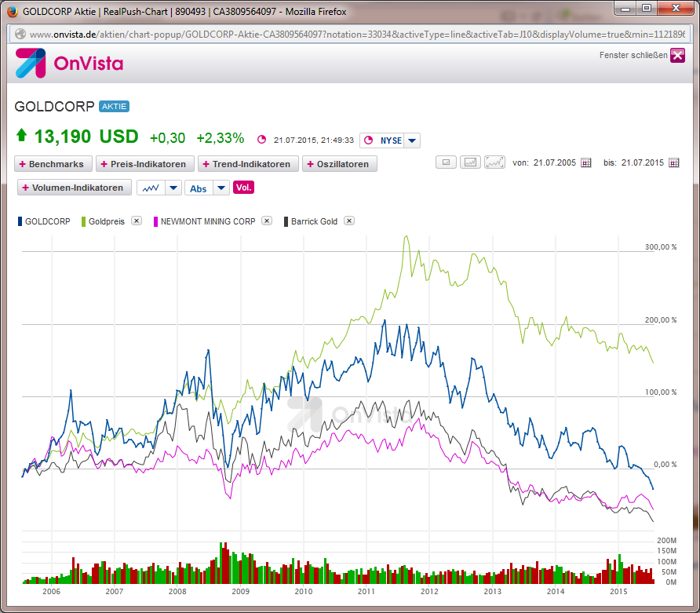
Task: Select the medium chart size icon
Action: click(x=470, y=162)
